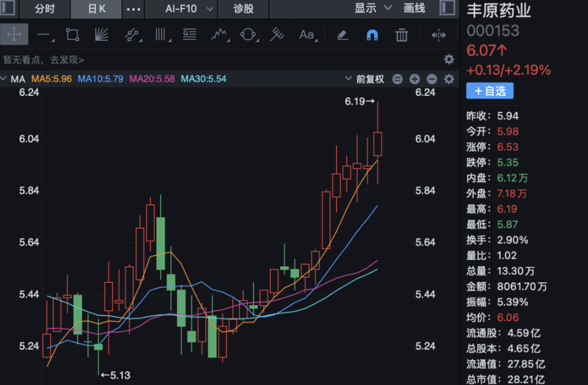The width and height of the screenshot is (588, 385).
Task: Click the horizontal mirror arrows icon
Action: click(438, 35)
